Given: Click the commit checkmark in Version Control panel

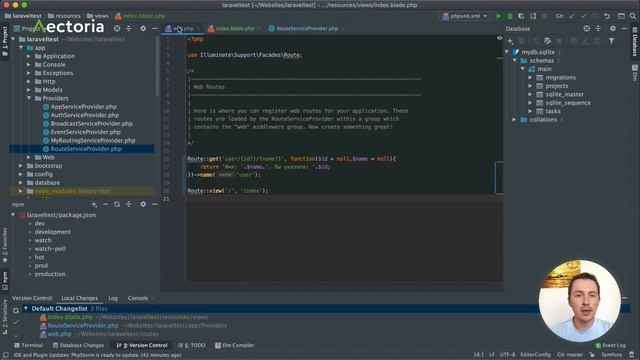Looking at the screenshot, I should pos(16,322).
